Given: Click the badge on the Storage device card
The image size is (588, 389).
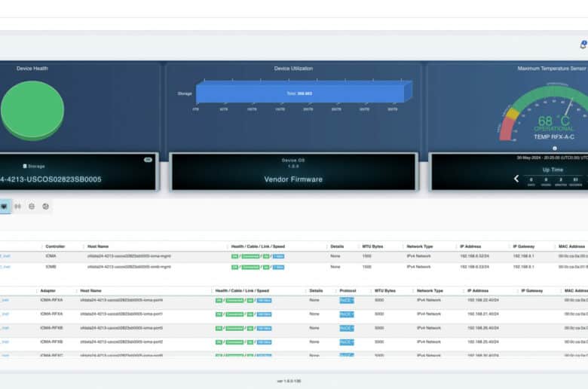Looking at the screenshot, I should pyautogui.click(x=148, y=160).
